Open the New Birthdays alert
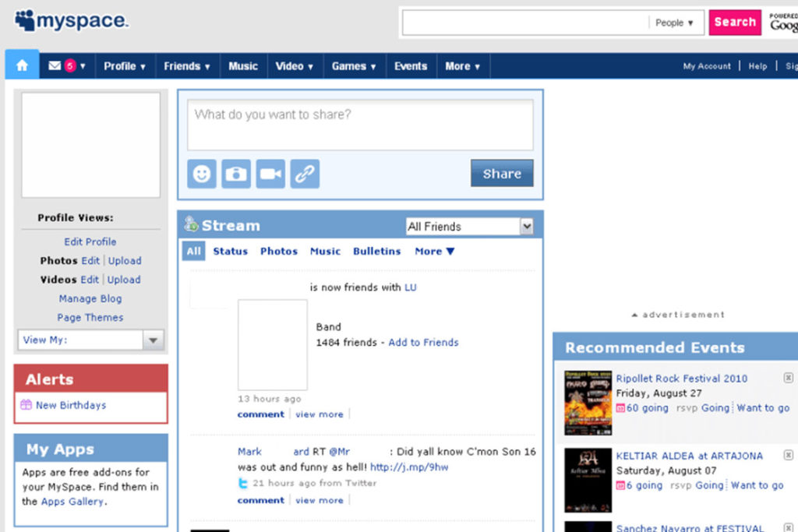798x532 pixels. click(71, 405)
